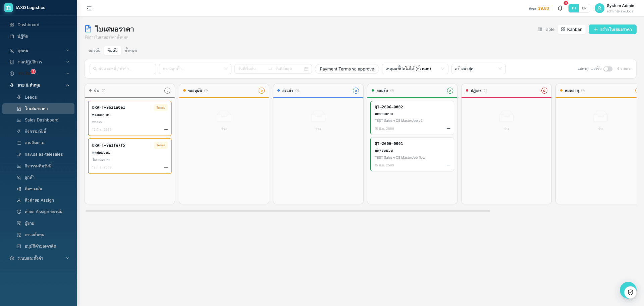Select ของฉัน tab
Viewport: 644px width, 306px height.
tap(94, 51)
